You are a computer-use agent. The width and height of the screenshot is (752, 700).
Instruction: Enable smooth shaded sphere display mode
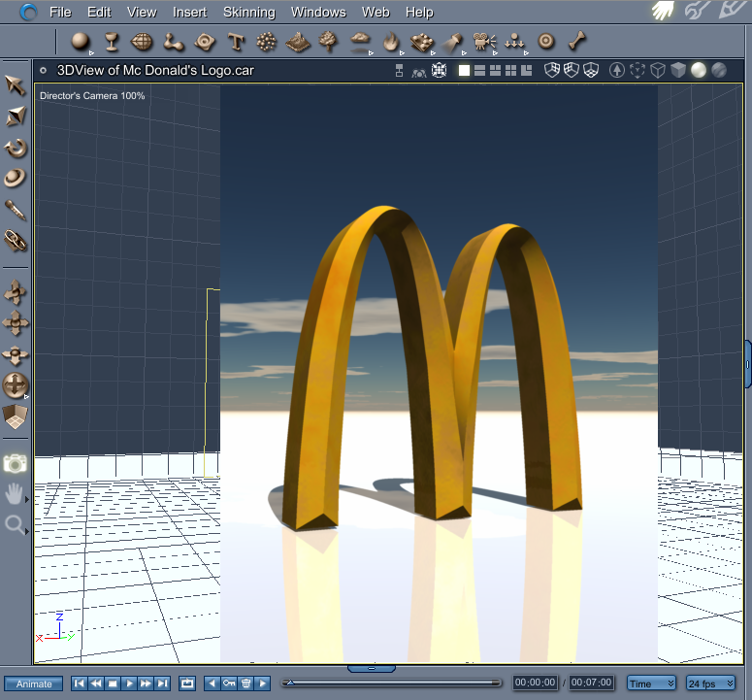click(x=699, y=71)
